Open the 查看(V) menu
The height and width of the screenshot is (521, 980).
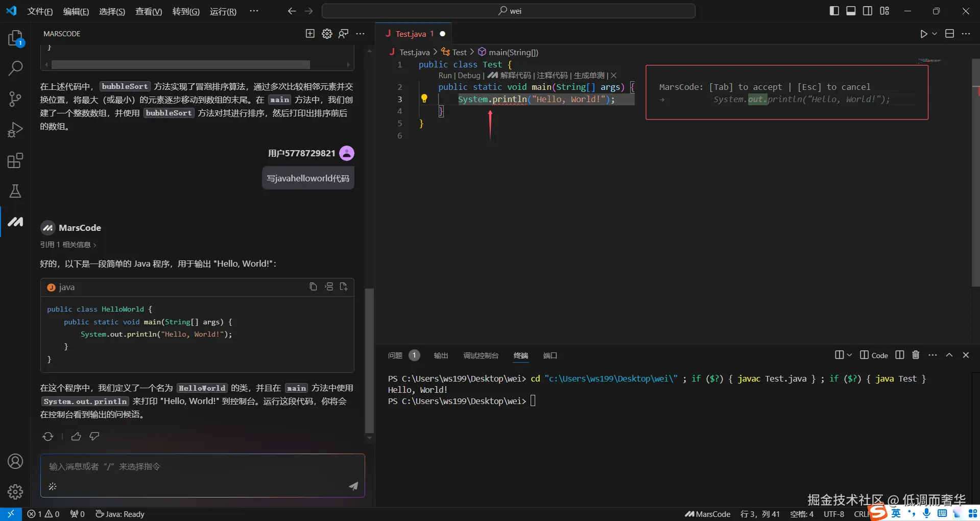148,11
